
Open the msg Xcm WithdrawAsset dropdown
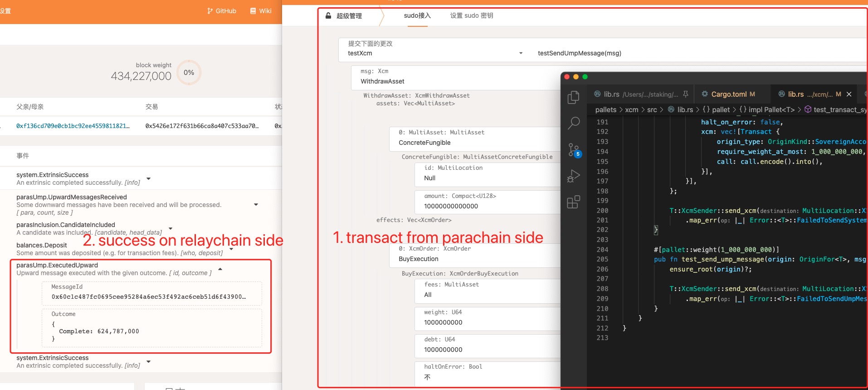tap(456, 78)
